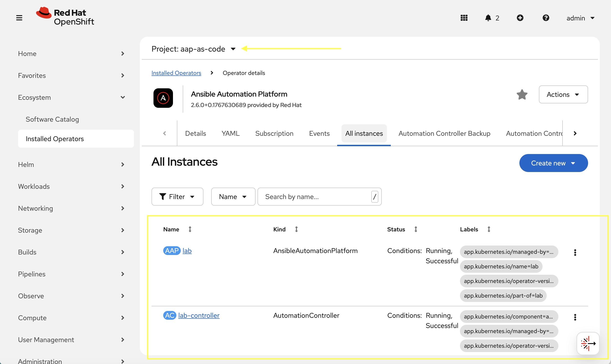Switch to the Automation Controller Backup tab
The height and width of the screenshot is (364, 611).
pyautogui.click(x=444, y=133)
